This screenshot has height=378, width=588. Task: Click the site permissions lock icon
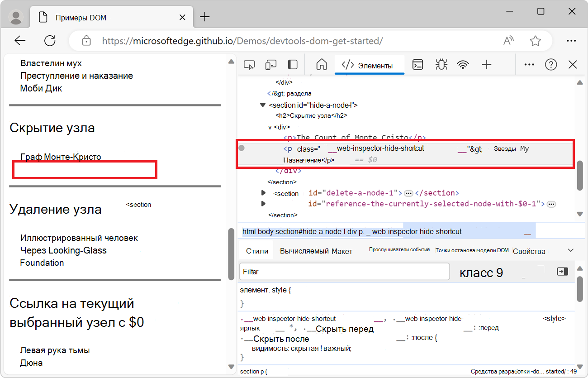(86, 41)
